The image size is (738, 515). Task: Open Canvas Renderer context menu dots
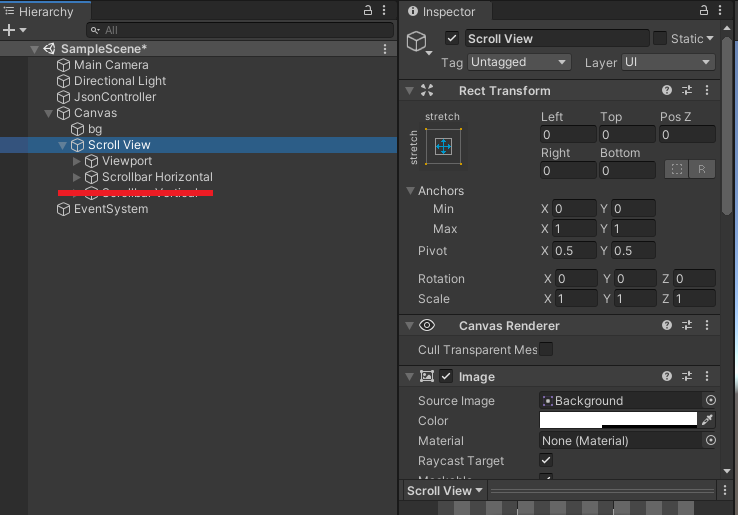click(707, 325)
